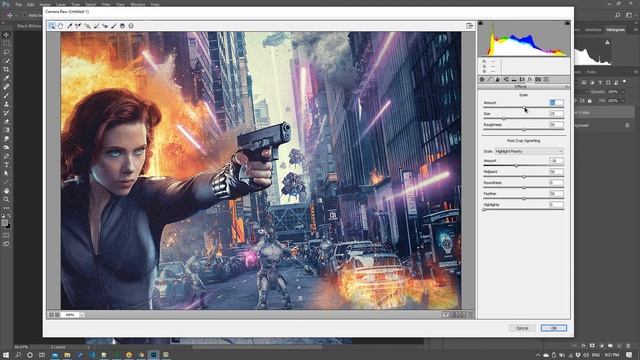Select the Pen tool in Photoshop toolbar

pos(6,156)
